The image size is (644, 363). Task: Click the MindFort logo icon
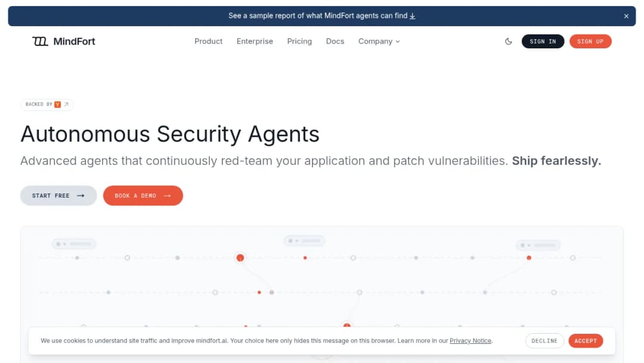[41, 41]
